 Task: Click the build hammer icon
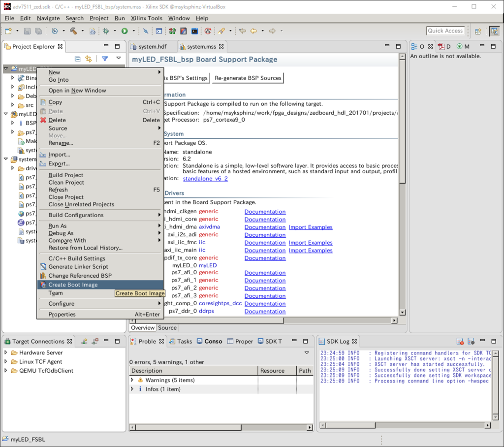pos(73,31)
